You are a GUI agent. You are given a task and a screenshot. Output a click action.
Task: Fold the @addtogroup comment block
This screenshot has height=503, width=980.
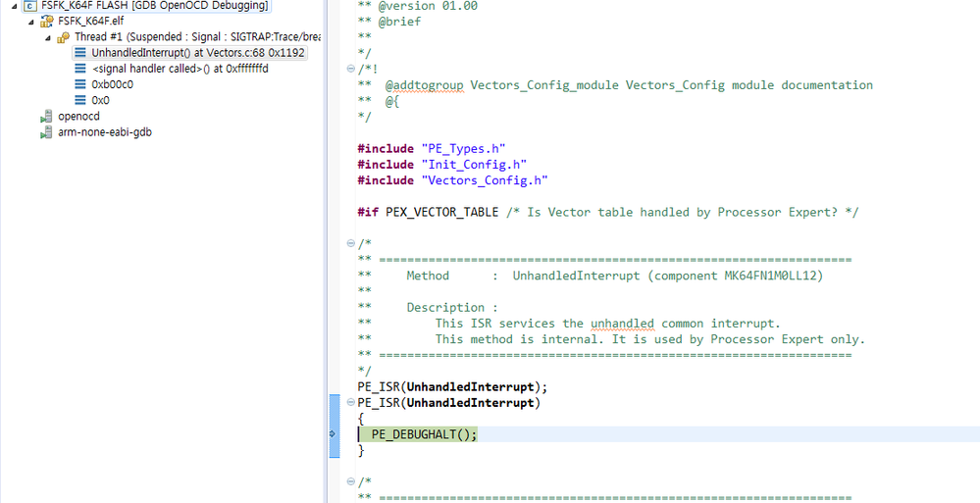(x=350, y=69)
